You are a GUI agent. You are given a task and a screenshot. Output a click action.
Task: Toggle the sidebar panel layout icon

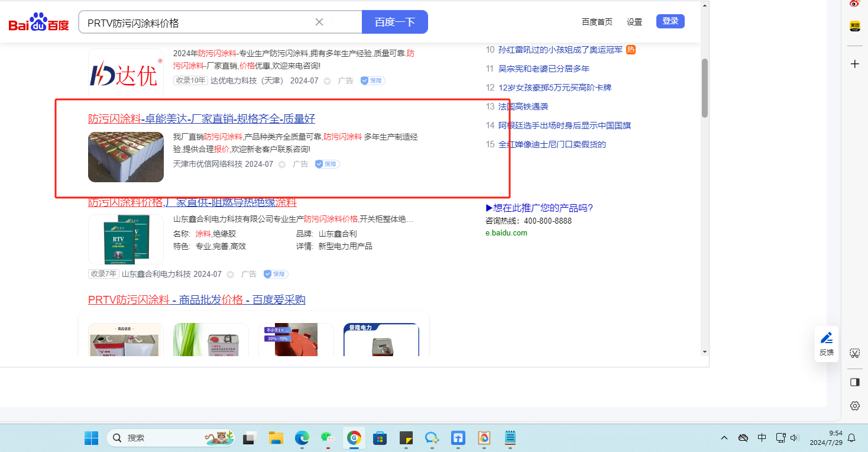pyautogui.click(x=854, y=382)
